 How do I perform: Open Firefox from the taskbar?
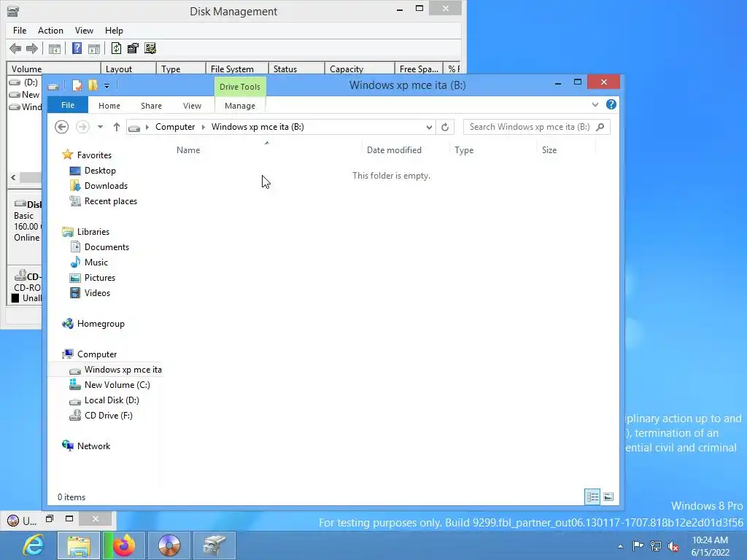click(124, 545)
